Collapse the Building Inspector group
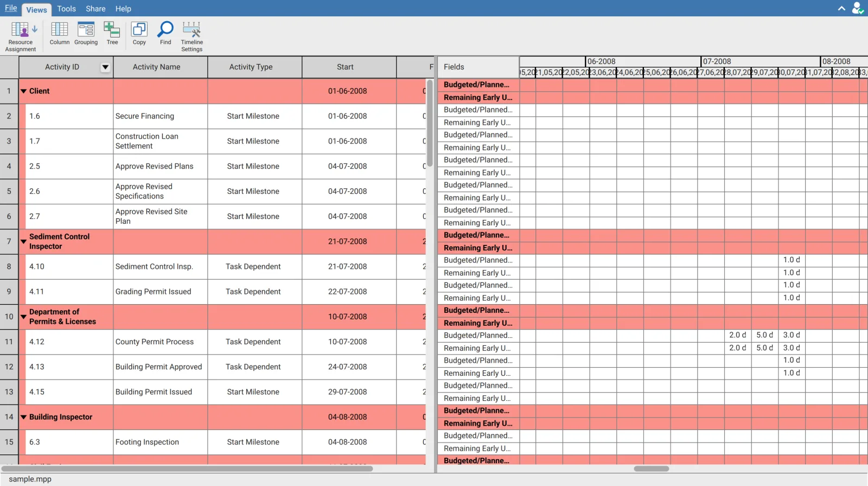 (x=23, y=417)
